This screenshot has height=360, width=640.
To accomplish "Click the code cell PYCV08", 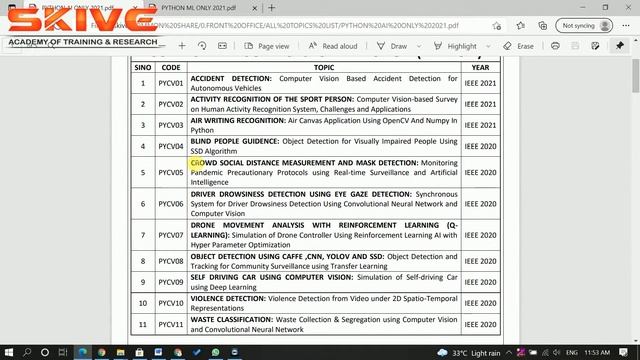I will pyautogui.click(x=171, y=261).
